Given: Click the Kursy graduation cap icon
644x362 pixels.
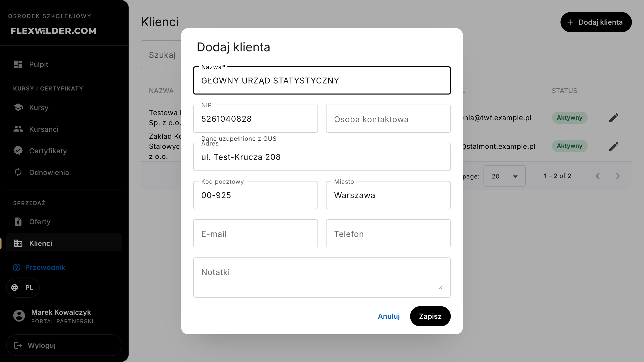Looking at the screenshot, I should (x=18, y=107).
